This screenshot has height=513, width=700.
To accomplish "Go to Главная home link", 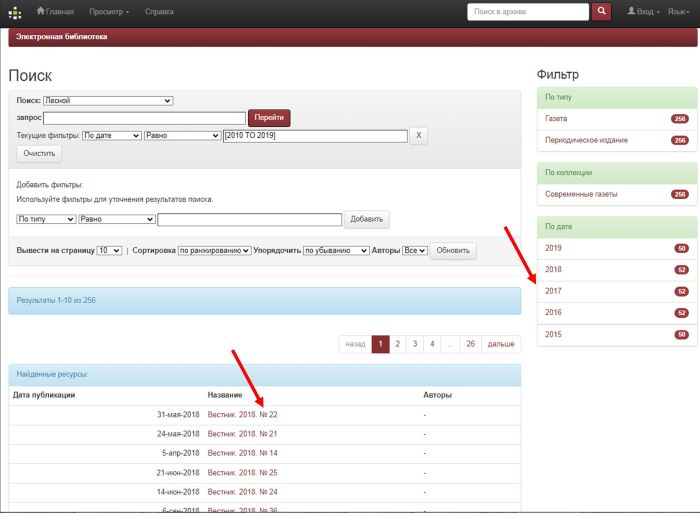I will pos(55,12).
